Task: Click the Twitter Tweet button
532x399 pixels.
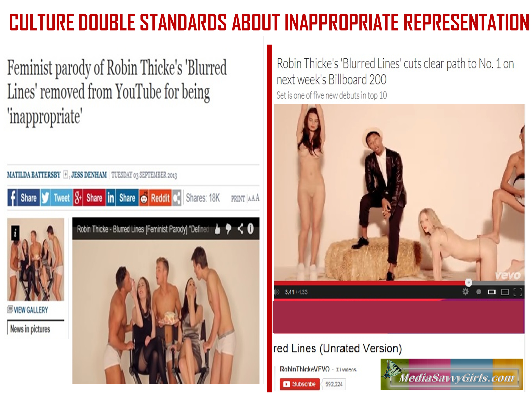Action: click(x=57, y=198)
